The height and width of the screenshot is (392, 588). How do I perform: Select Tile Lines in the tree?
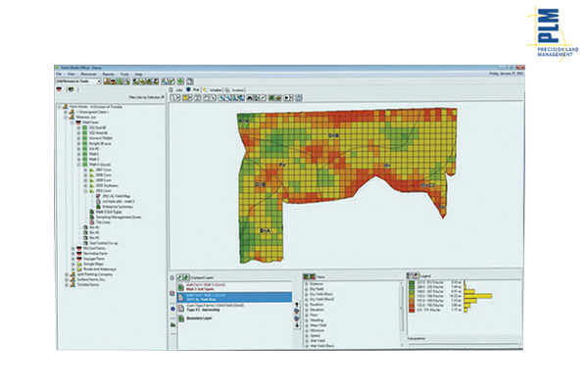103,222
